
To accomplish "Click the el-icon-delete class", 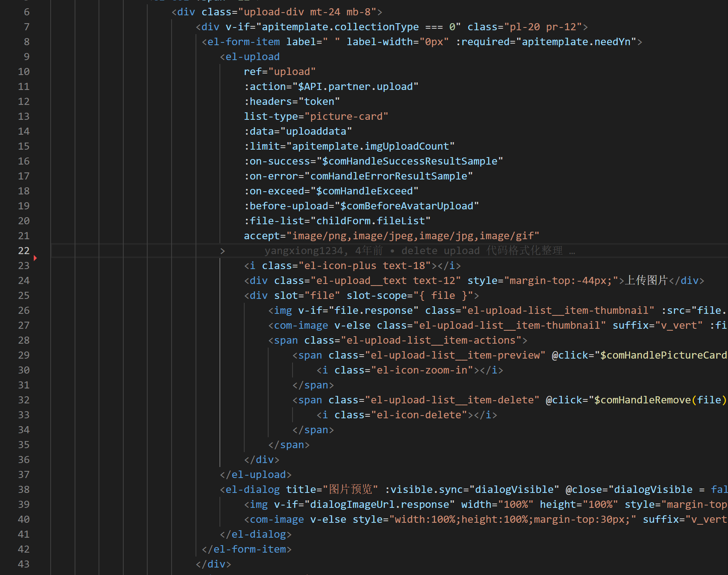I will [x=419, y=415].
